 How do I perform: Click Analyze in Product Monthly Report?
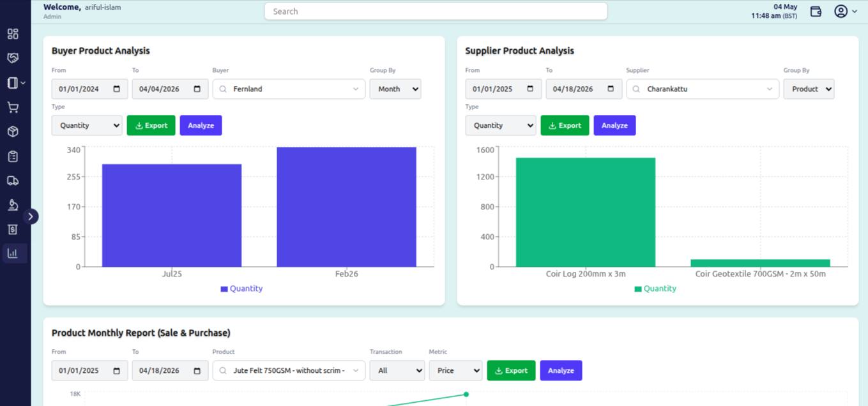pos(561,371)
